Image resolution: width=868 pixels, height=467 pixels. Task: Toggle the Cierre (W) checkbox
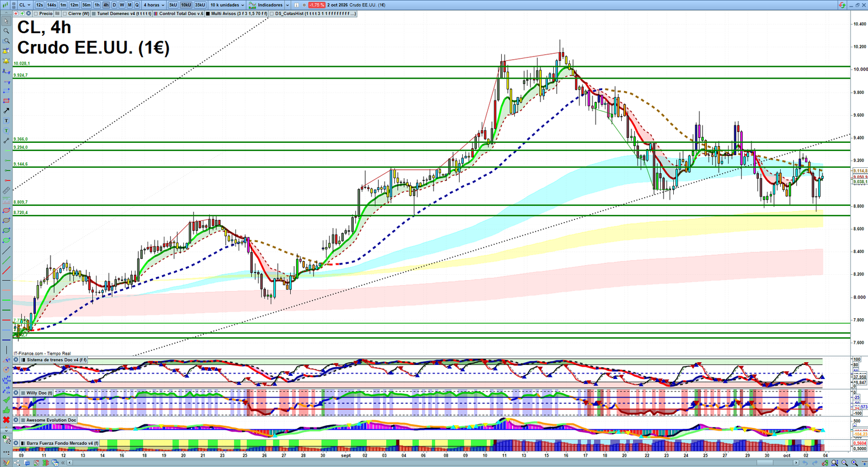[x=65, y=14]
